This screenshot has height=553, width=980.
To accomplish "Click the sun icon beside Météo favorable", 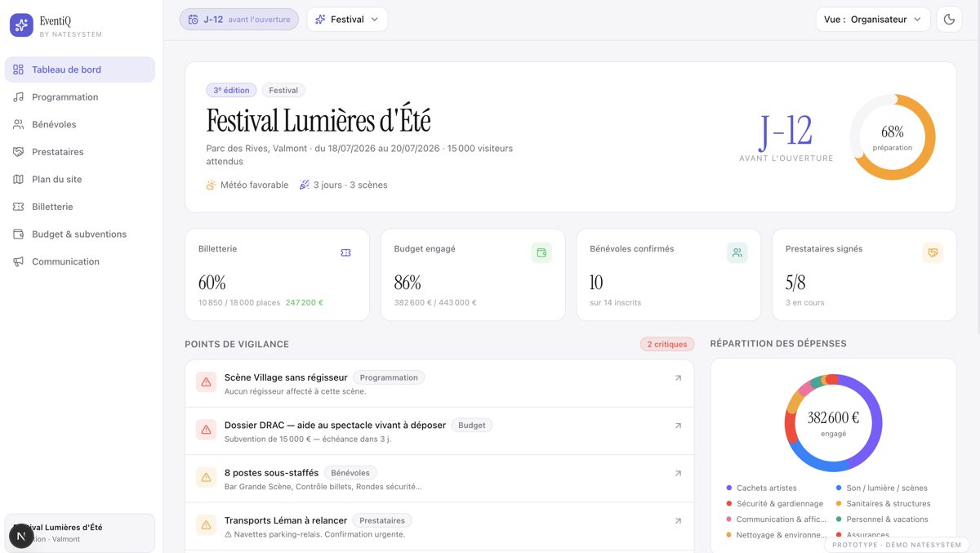I will tap(212, 185).
